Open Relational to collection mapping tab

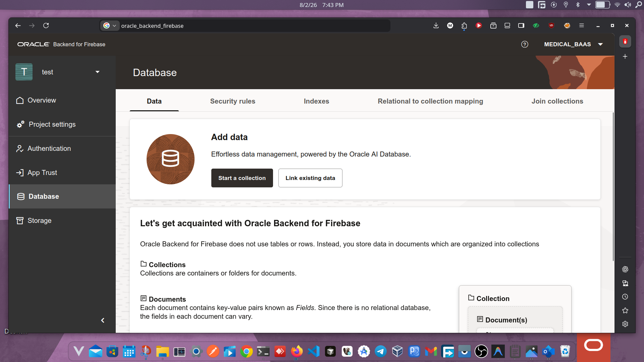[x=430, y=101]
